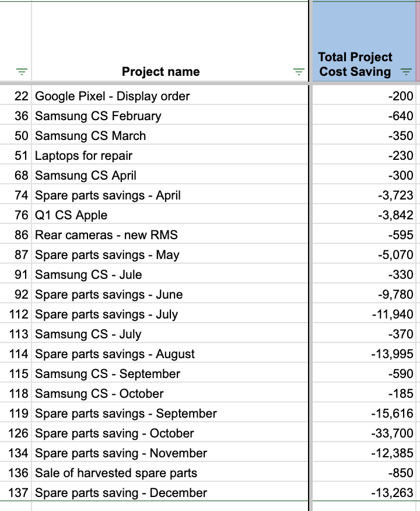
Task: Select the -13,263 cost saving cell
Action: (364, 493)
